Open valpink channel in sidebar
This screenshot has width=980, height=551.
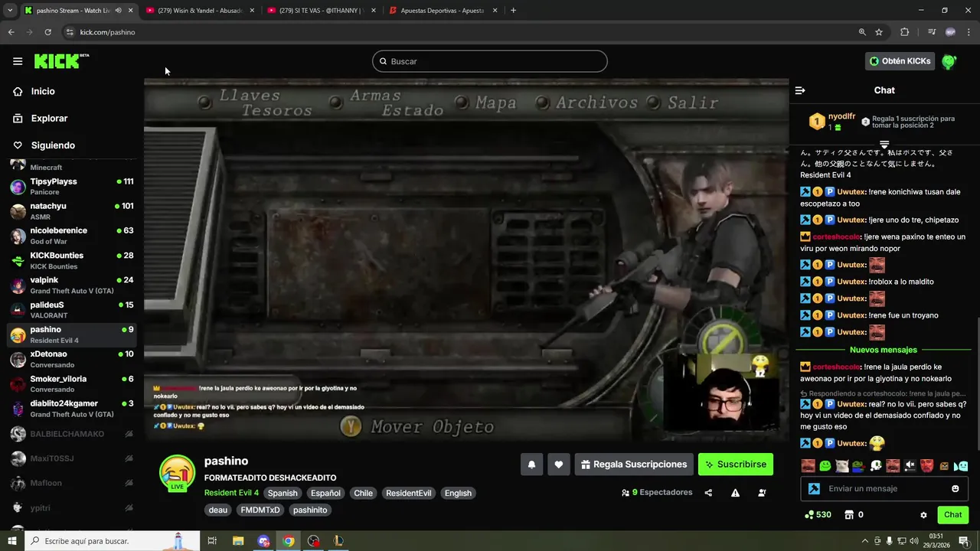pos(72,285)
